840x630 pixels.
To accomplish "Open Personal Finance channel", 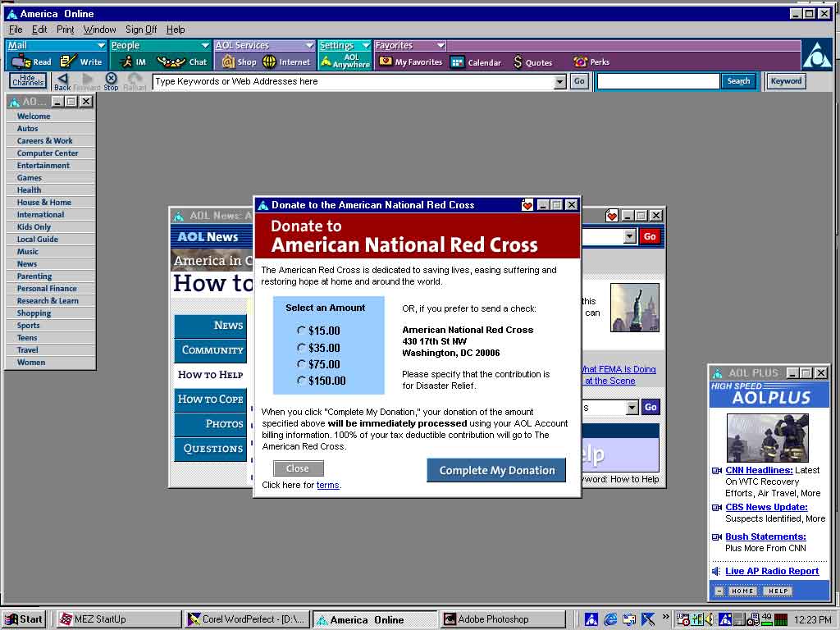I will 47,289.
